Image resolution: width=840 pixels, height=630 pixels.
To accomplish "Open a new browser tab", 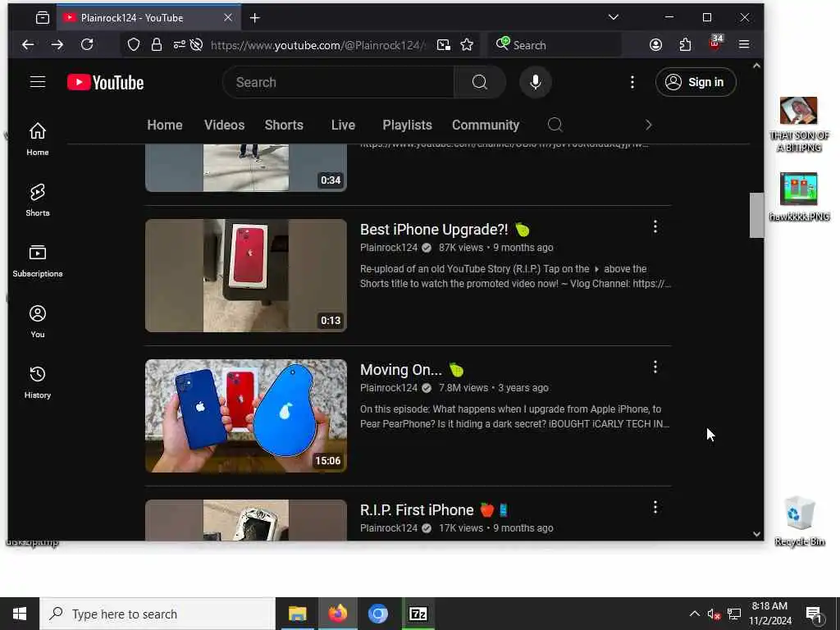I will click(x=255, y=18).
